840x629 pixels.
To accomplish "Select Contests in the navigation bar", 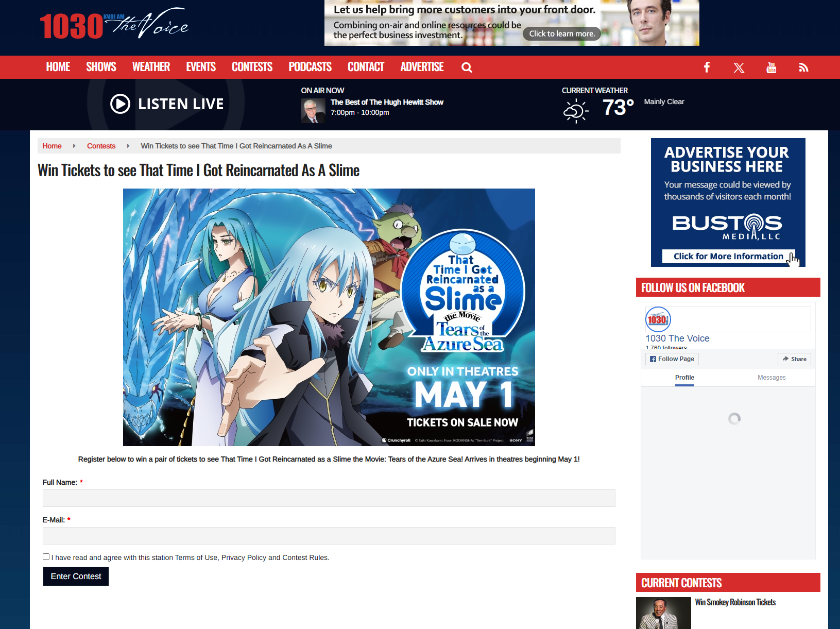I will (x=252, y=67).
